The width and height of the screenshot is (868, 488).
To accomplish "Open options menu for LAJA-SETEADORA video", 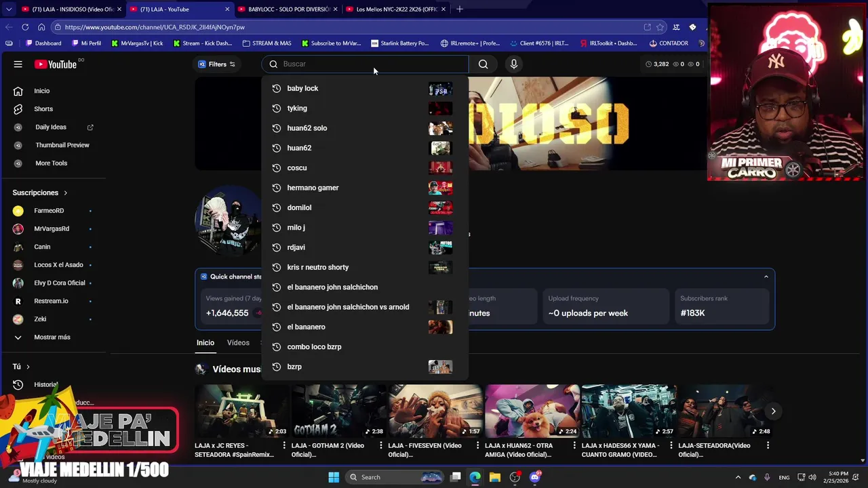I will click(768, 445).
